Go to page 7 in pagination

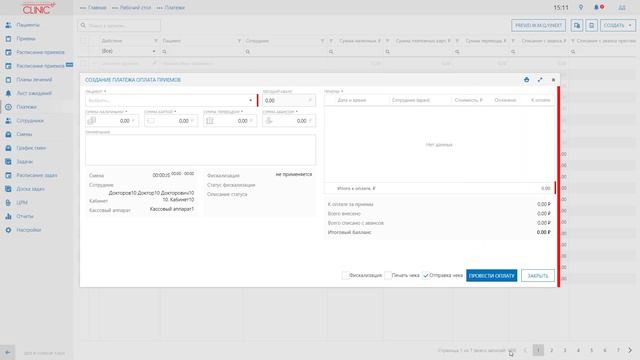point(618,350)
